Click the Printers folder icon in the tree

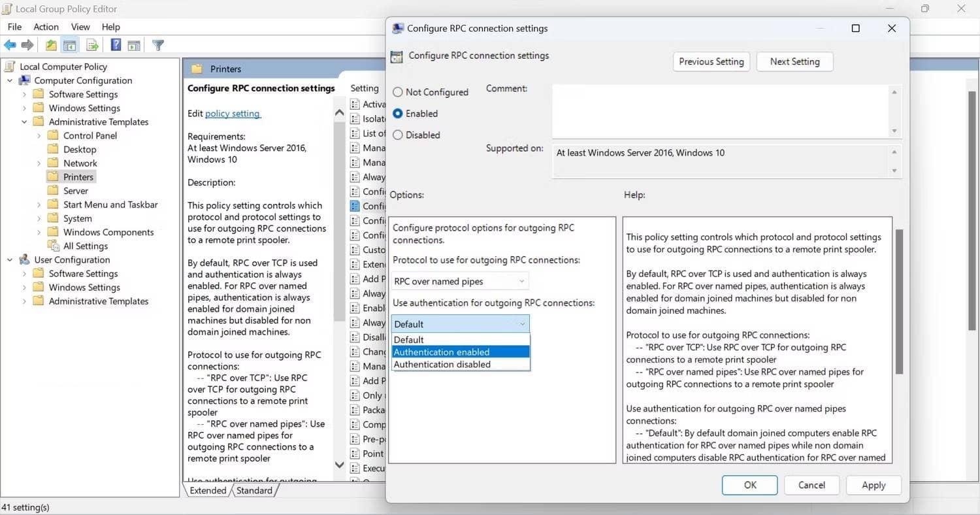point(53,177)
